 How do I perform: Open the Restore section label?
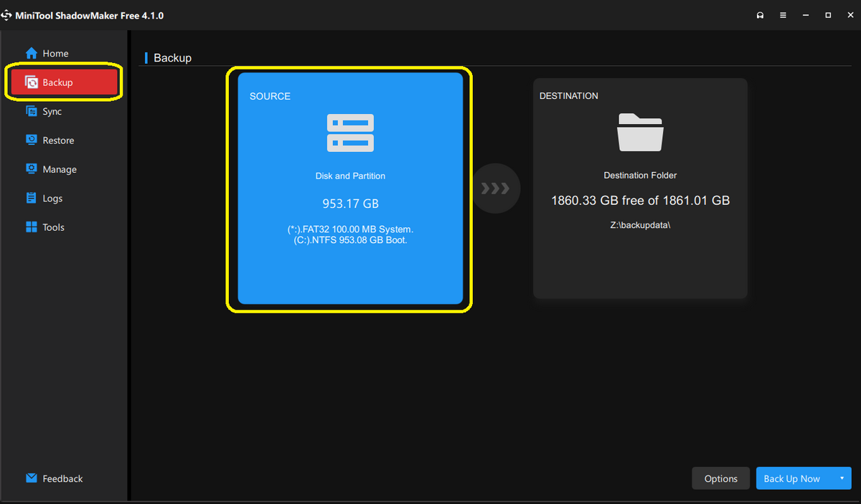pos(58,141)
